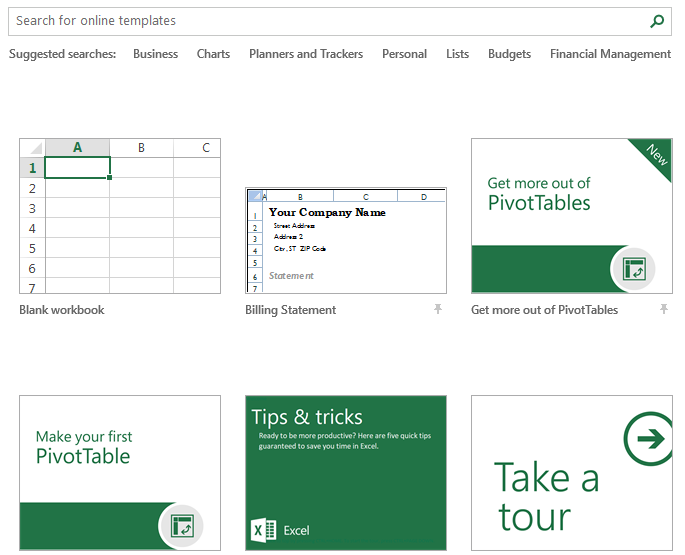The height and width of the screenshot is (555, 685).
Task: Pin the Billing Statement template
Action: pyautogui.click(x=437, y=310)
